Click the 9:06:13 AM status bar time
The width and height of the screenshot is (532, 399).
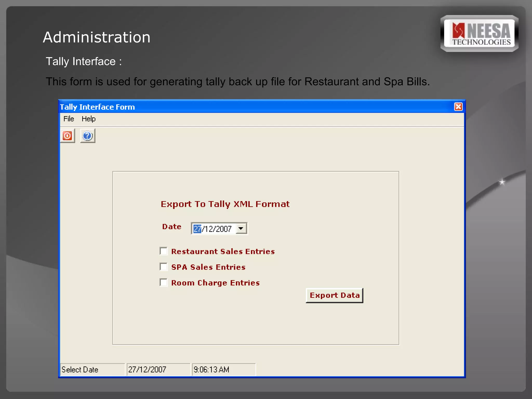[224, 369]
